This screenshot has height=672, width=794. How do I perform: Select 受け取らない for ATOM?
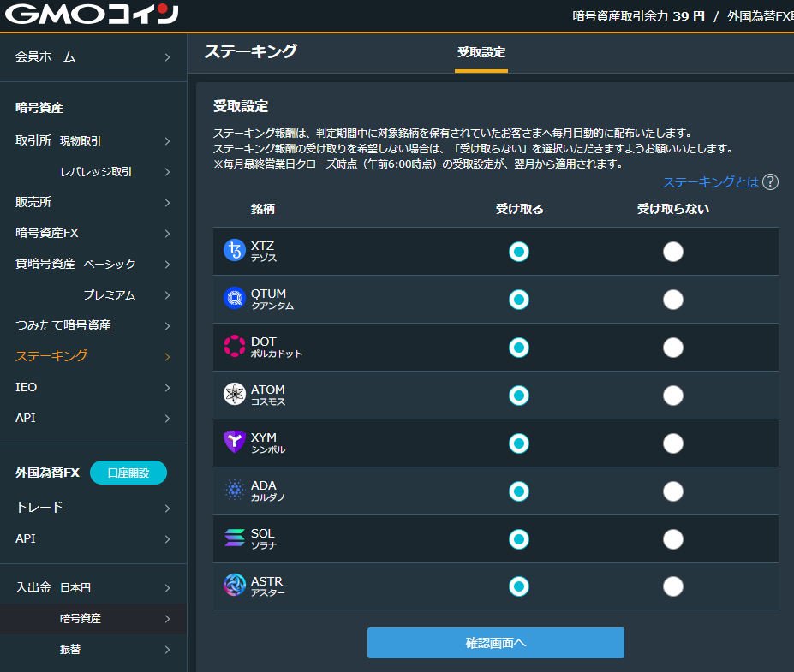(673, 395)
